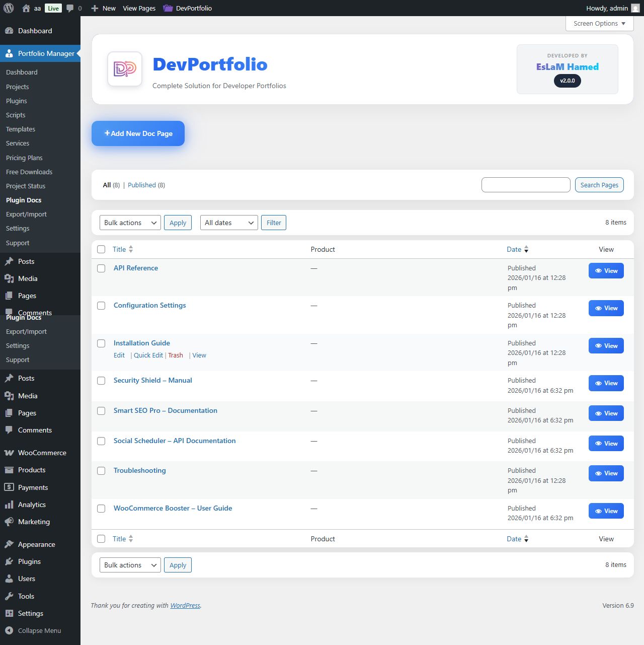Expand the All dates filter dropdown
The image size is (644, 645).
coord(229,223)
